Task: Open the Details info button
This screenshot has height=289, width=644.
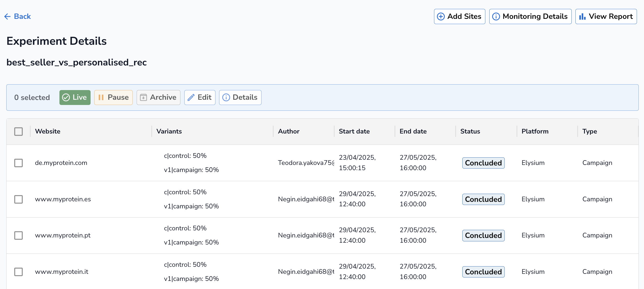Action: (x=240, y=97)
